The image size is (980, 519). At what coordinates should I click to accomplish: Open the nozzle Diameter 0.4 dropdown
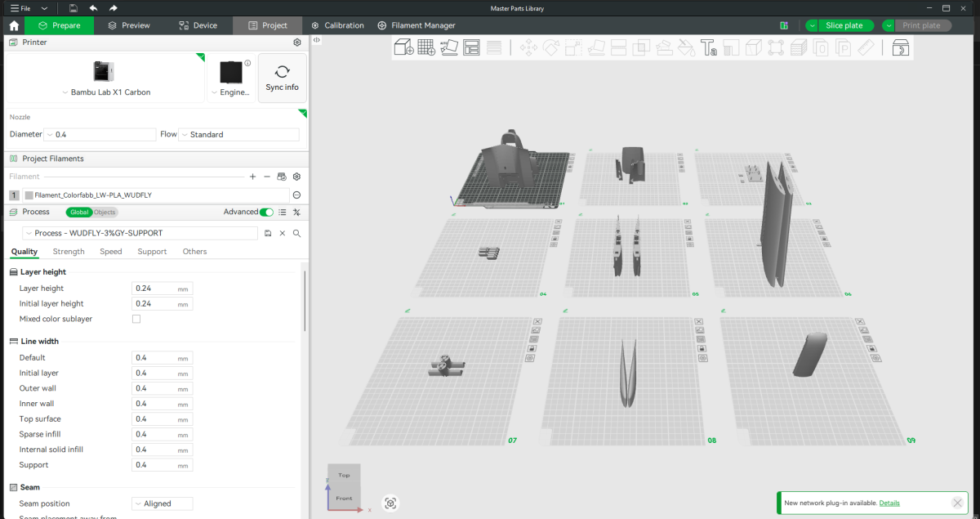pos(100,134)
